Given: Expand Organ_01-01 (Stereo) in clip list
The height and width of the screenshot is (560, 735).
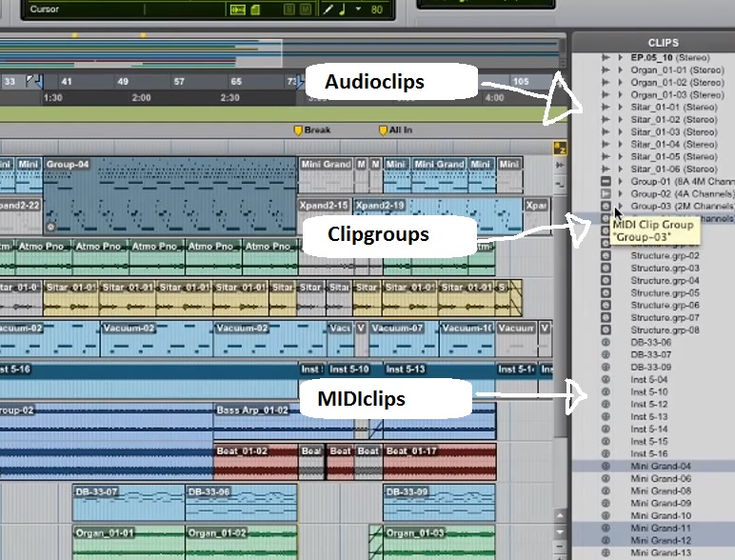Looking at the screenshot, I should [x=620, y=70].
